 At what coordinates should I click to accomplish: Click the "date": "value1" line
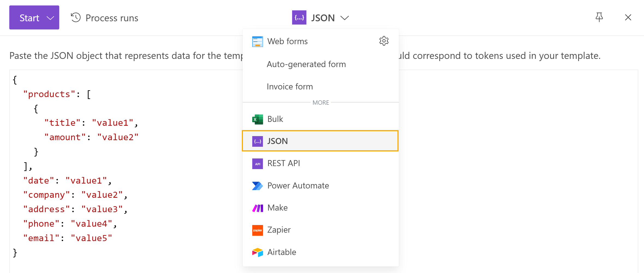(x=67, y=181)
